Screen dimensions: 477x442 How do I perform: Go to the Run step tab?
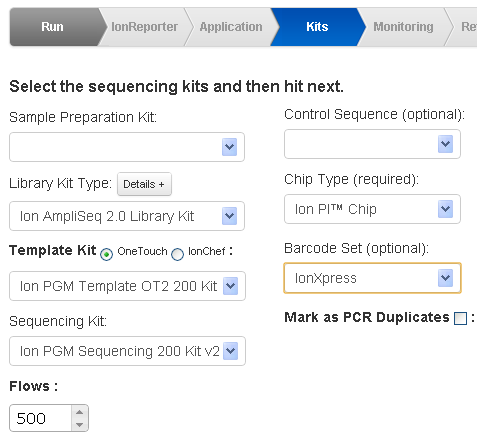55,27
